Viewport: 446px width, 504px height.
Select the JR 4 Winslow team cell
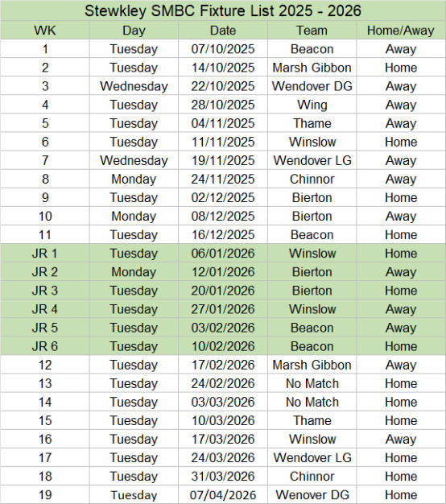[x=312, y=309]
